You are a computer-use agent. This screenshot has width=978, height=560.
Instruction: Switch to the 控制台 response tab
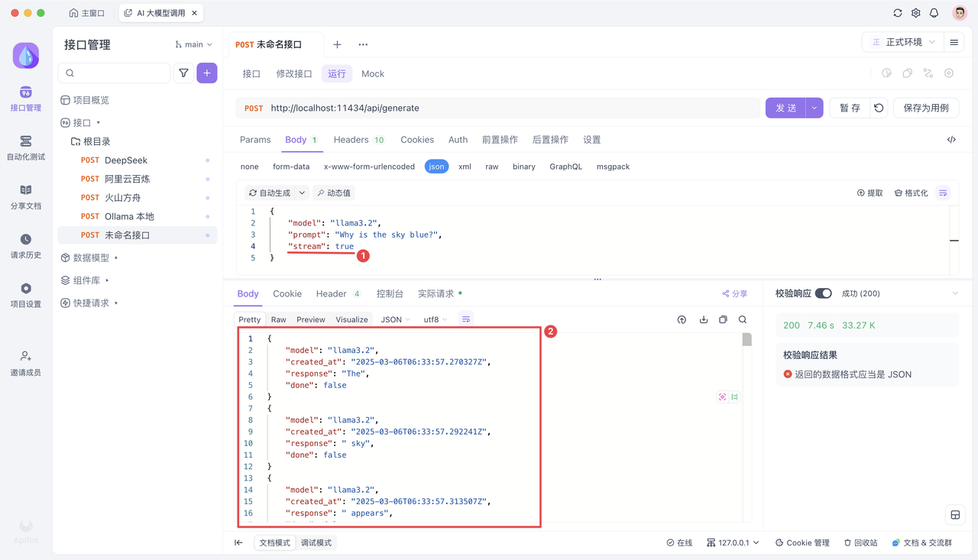[390, 293]
